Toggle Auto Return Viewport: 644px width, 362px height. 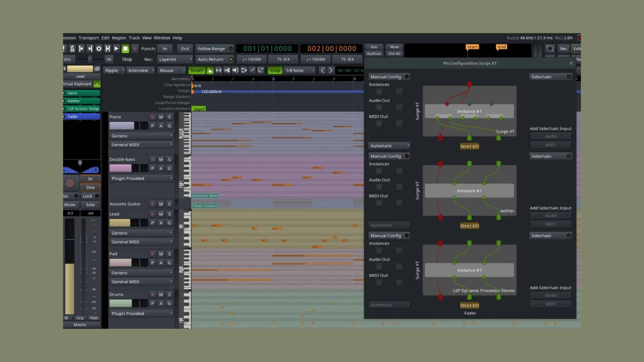pos(215,59)
